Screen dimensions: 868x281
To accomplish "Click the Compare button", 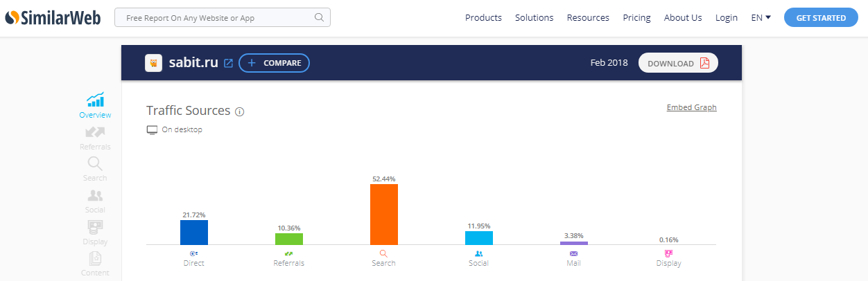I will click(x=274, y=63).
